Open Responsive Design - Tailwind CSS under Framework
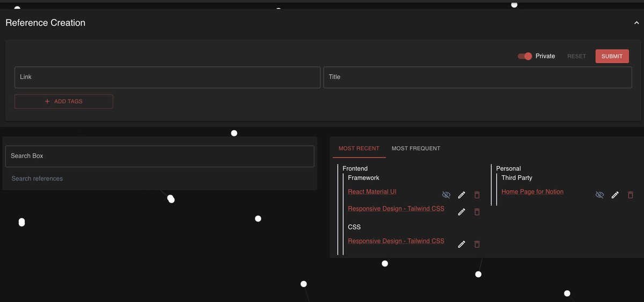The image size is (644, 302). 396,208
